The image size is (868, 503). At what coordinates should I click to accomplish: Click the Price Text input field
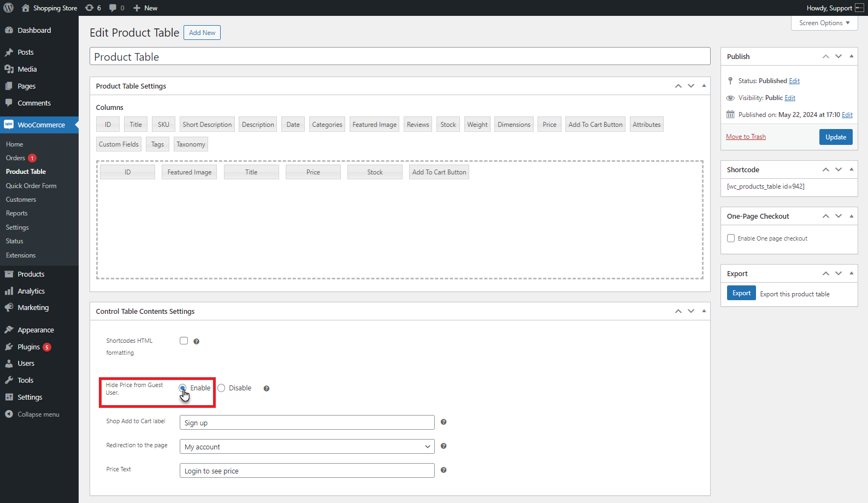[307, 471]
